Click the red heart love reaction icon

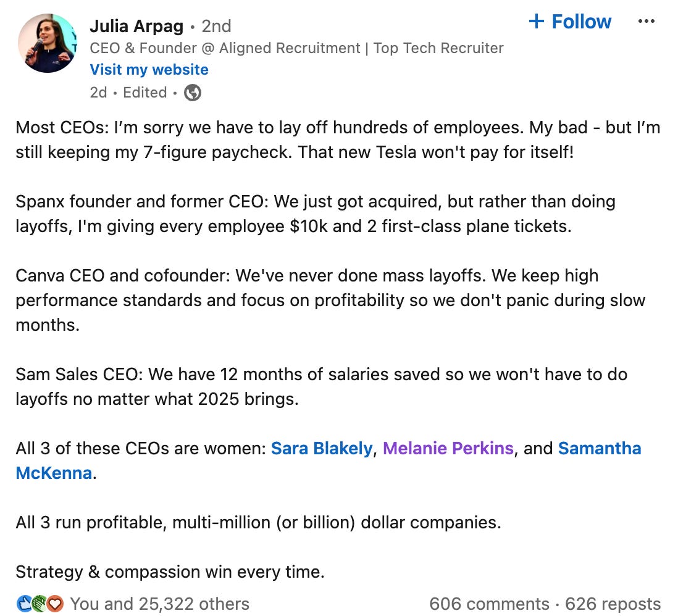click(55, 604)
